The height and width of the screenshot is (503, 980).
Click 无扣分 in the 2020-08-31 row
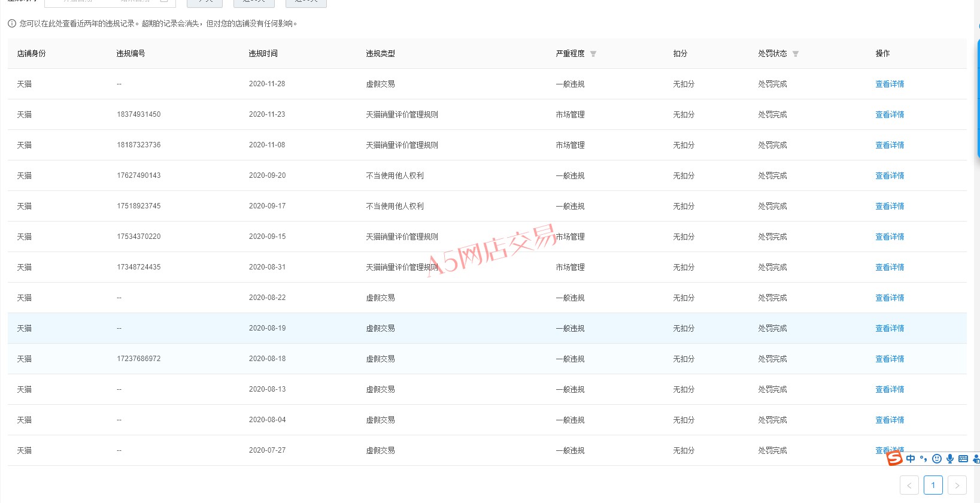pos(684,268)
